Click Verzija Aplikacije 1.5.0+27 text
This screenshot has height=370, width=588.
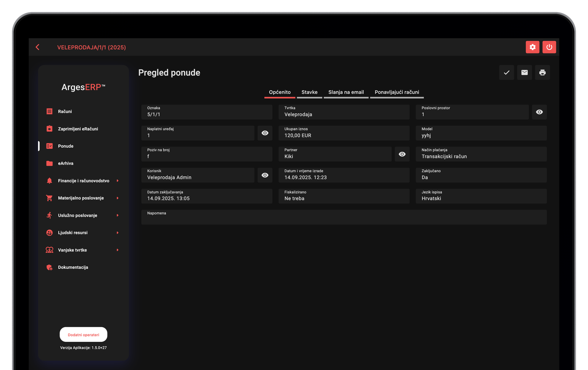pos(84,348)
